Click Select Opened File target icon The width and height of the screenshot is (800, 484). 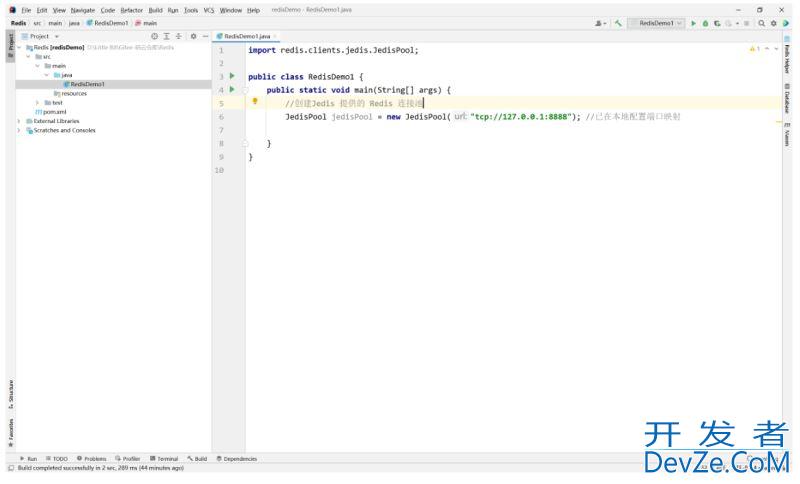[x=155, y=36]
